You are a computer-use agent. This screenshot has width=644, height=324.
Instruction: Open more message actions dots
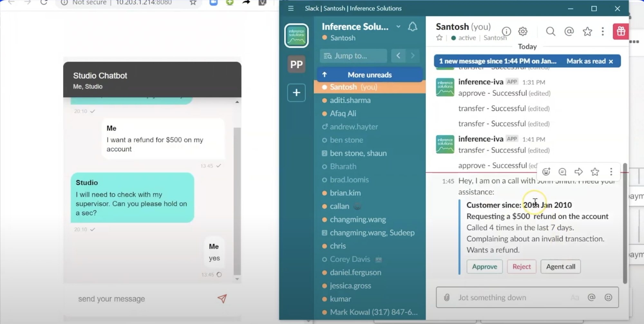(611, 172)
